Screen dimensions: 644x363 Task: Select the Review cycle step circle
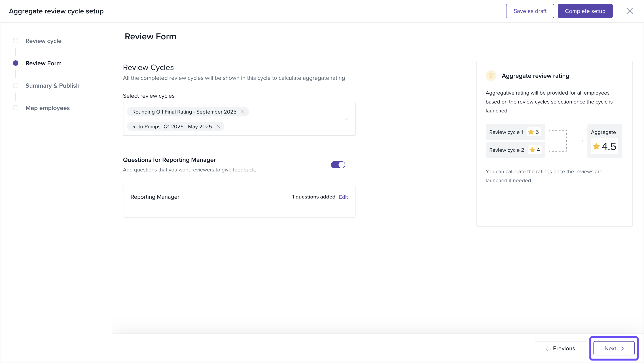click(x=15, y=41)
